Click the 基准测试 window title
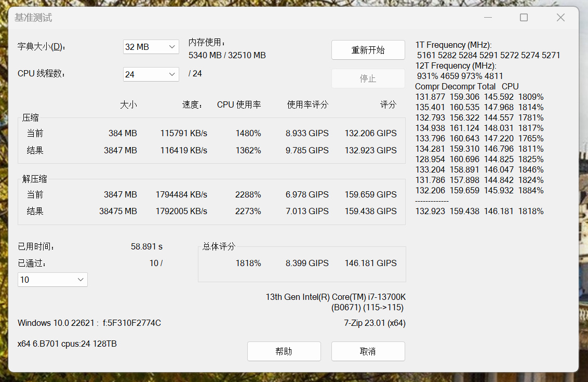588x382 pixels. pyautogui.click(x=33, y=18)
